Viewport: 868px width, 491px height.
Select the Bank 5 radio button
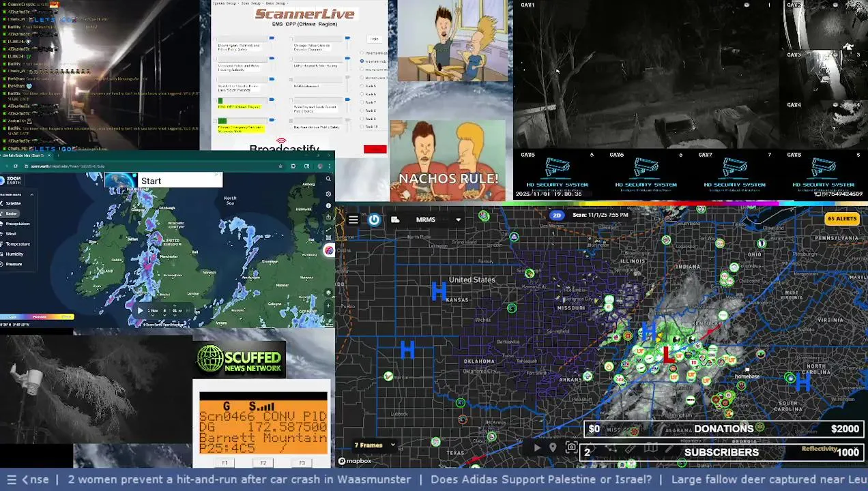(362, 86)
